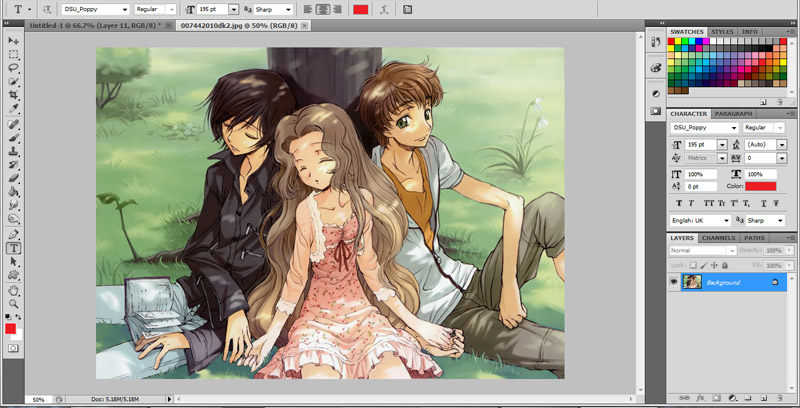
Task: Click the 195 pt font size field in Character panel
Action: (700, 144)
